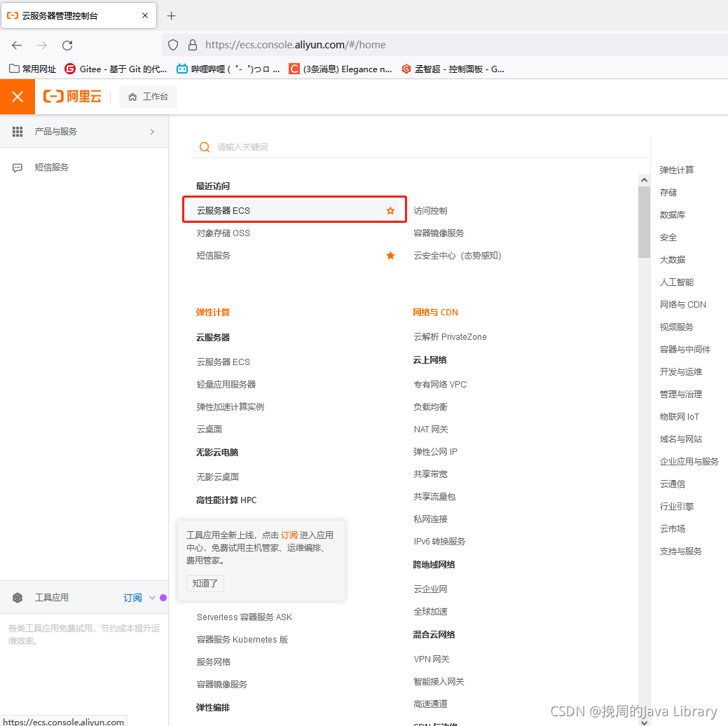Close the 云服务器管理控制台 tab
Screen dimensions: 728x726
tap(145, 16)
